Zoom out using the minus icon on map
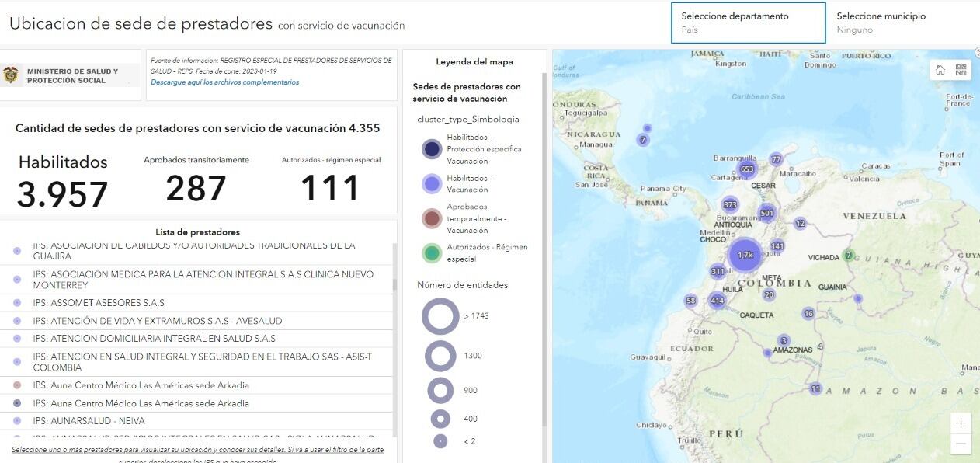 click(x=961, y=444)
